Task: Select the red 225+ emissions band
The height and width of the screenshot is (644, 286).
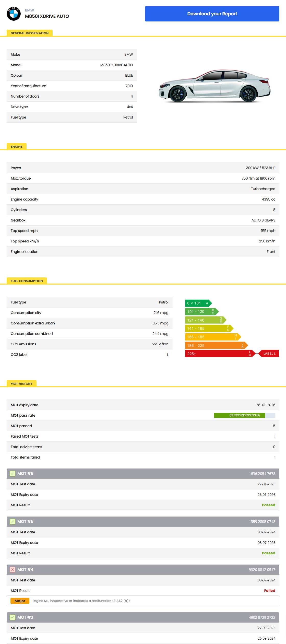Action: 219,354
